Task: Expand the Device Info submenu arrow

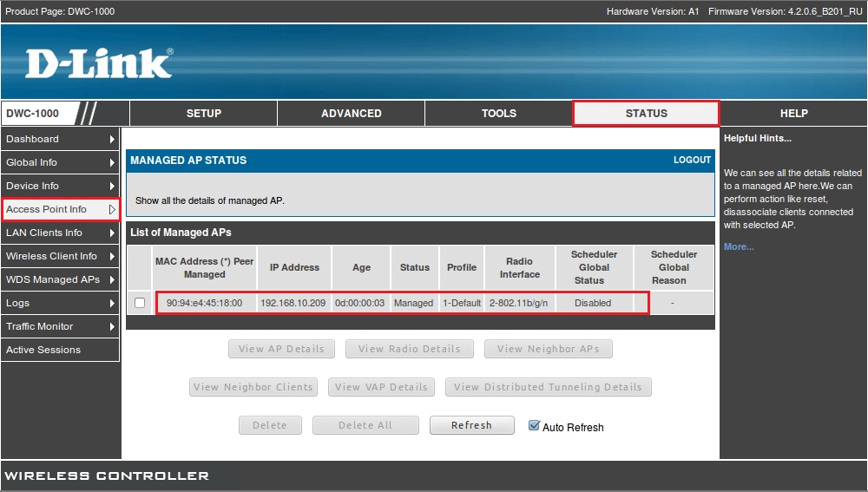Action: (112, 186)
